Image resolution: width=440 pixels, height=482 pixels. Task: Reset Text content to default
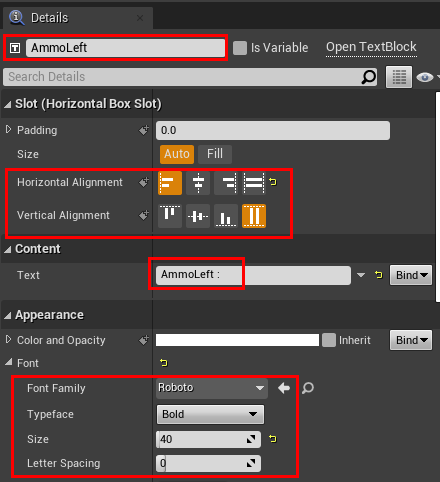[x=379, y=275]
